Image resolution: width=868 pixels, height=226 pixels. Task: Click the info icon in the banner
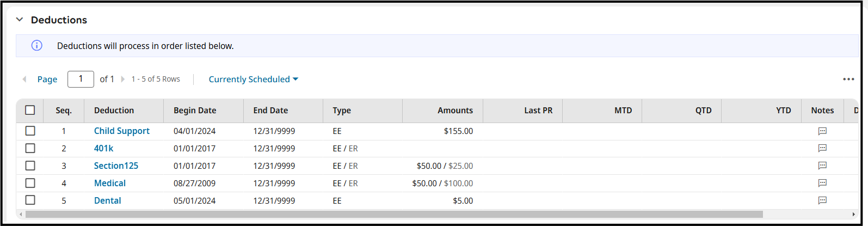[36, 46]
